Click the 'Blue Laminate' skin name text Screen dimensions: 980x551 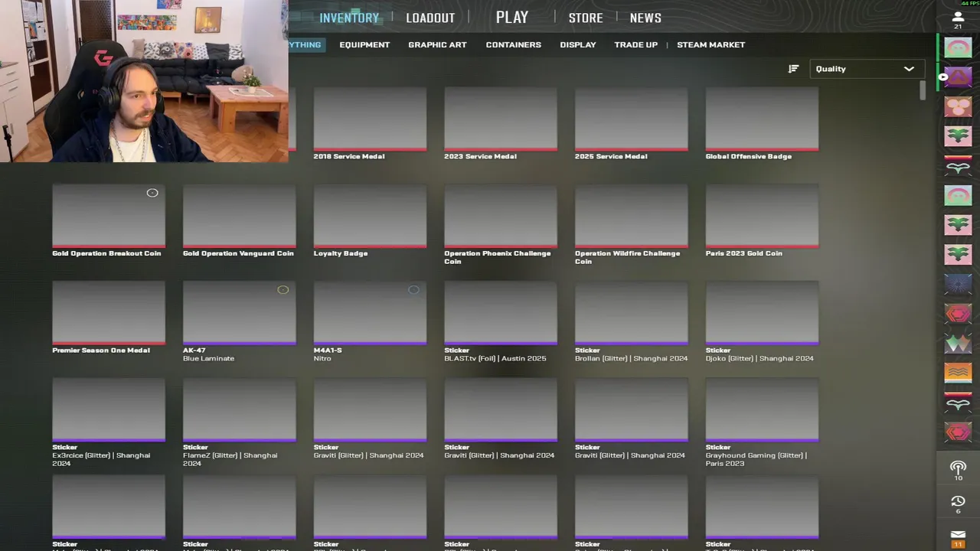pyautogui.click(x=208, y=358)
